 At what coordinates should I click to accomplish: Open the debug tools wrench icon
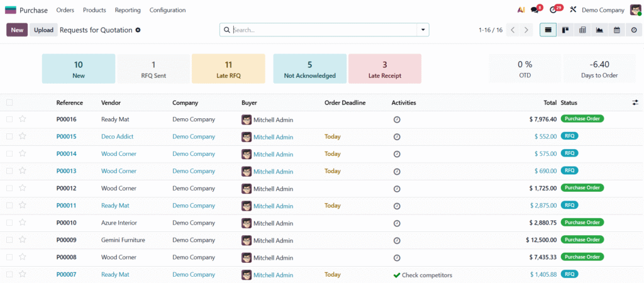point(572,10)
